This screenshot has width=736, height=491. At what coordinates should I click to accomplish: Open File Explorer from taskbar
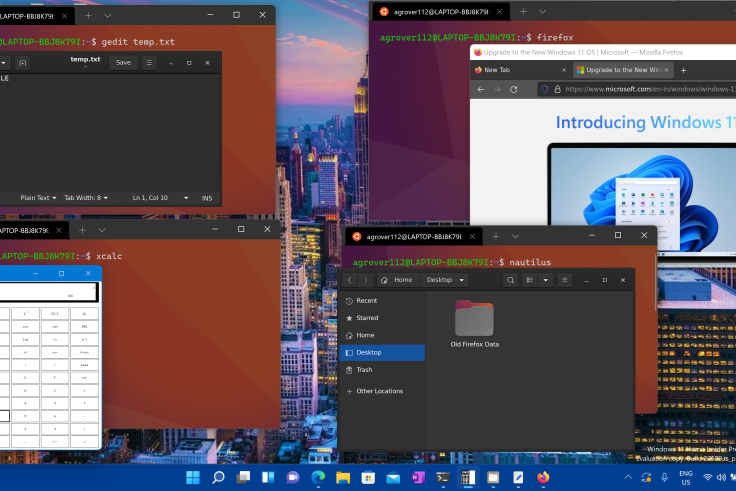click(x=343, y=477)
